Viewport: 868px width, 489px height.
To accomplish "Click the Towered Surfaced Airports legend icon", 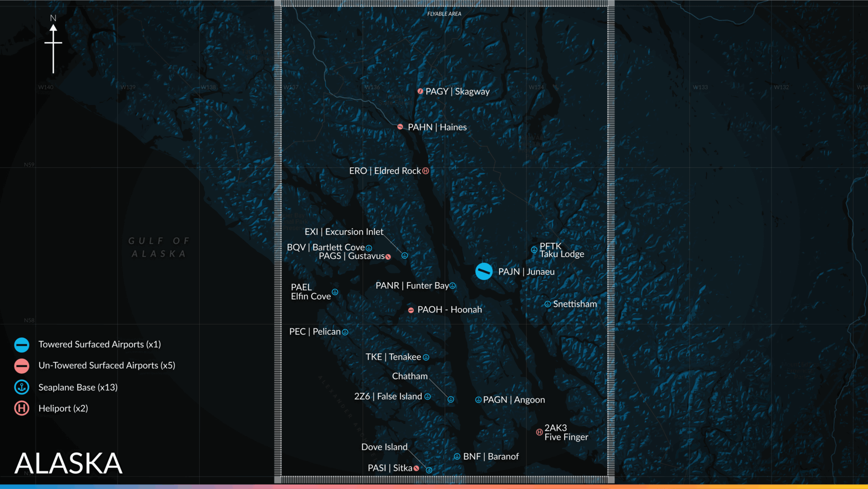I will click(22, 345).
